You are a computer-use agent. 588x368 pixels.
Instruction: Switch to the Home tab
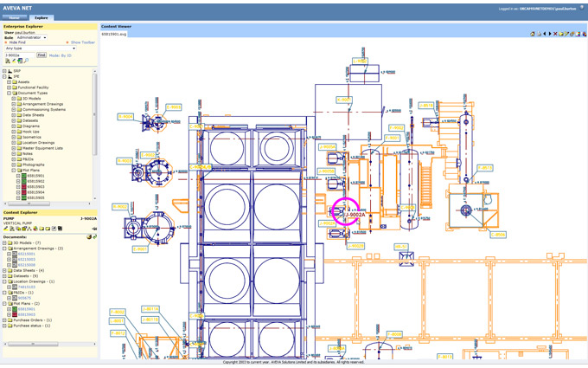pos(15,17)
